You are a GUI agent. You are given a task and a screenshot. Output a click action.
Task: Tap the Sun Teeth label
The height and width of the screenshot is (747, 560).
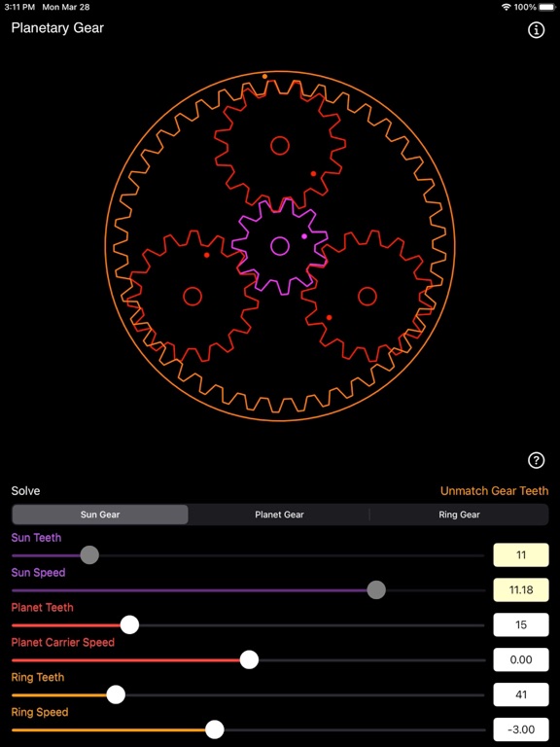(36, 538)
